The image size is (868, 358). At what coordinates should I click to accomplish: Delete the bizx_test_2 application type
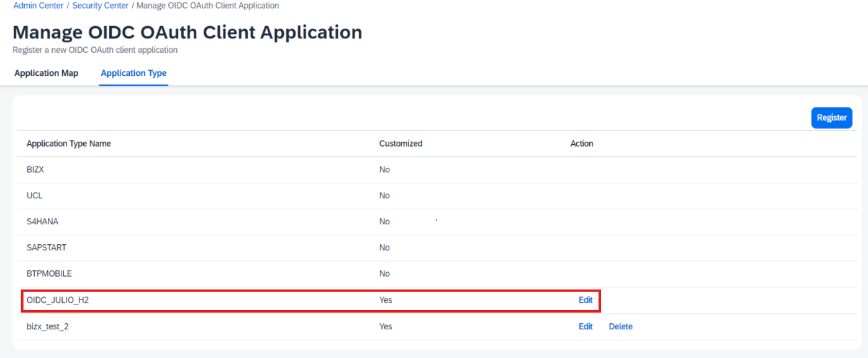pyautogui.click(x=620, y=326)
